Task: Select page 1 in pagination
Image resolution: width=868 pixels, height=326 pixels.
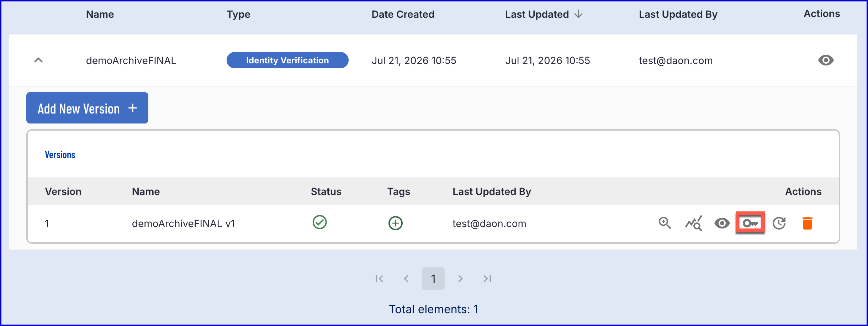Action: (433, 279)
